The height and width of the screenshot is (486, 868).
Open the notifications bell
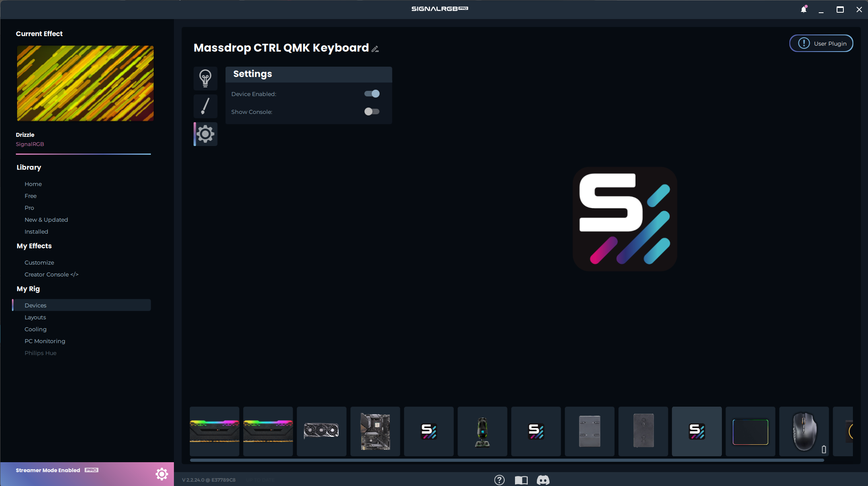(x=803, y=10)
